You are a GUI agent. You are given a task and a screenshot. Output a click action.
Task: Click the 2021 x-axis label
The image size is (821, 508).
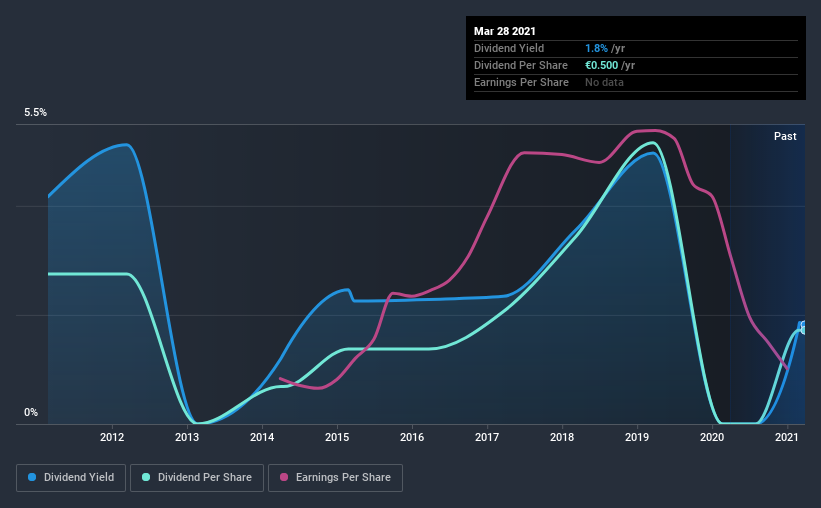787,437
